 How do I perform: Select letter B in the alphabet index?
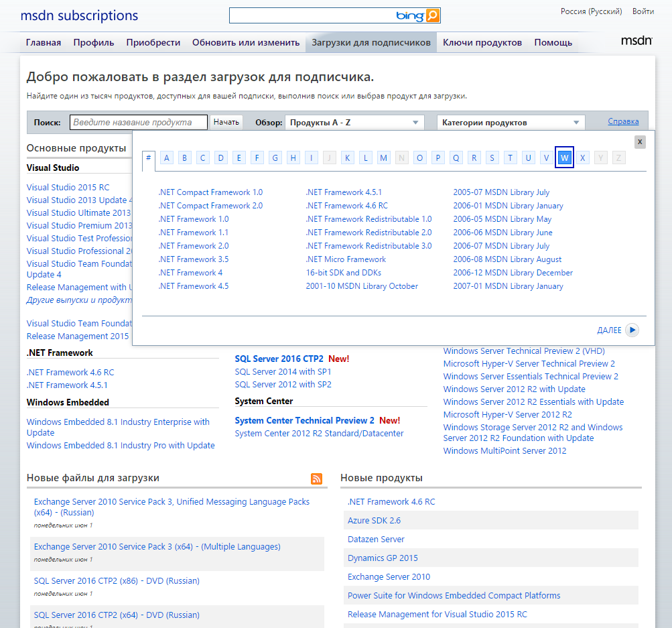pyautogui.click(x=185, y=158)
